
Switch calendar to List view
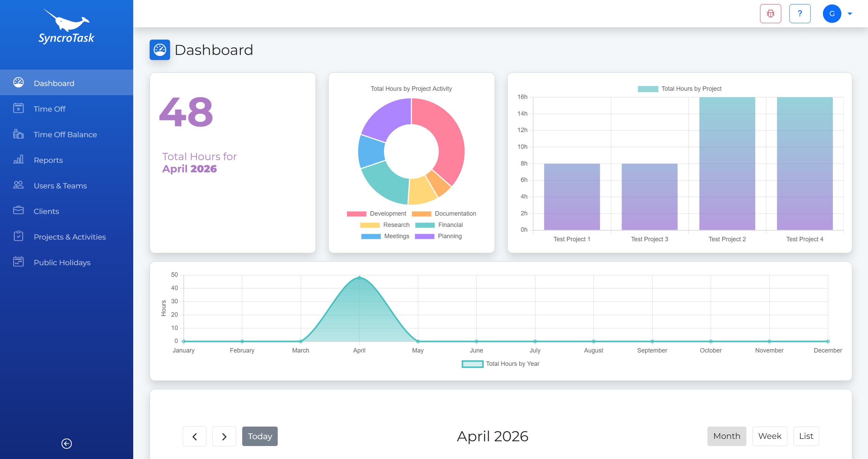[x=806, y=436]
